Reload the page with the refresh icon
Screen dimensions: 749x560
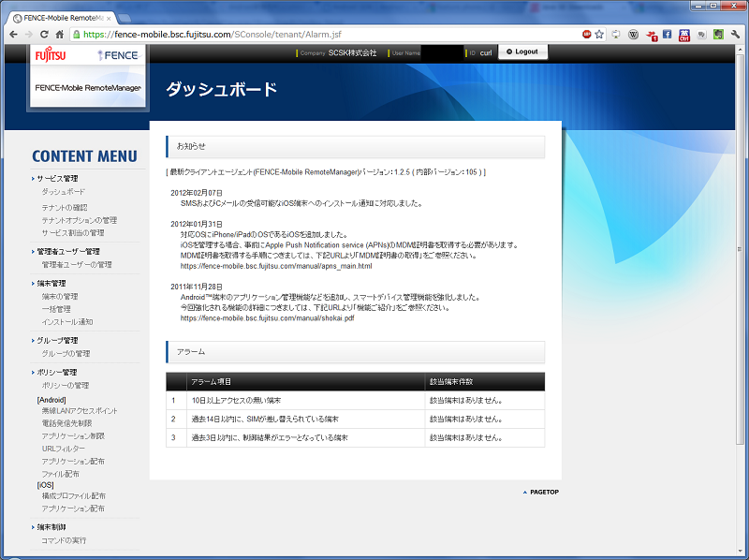coord(44,35)
